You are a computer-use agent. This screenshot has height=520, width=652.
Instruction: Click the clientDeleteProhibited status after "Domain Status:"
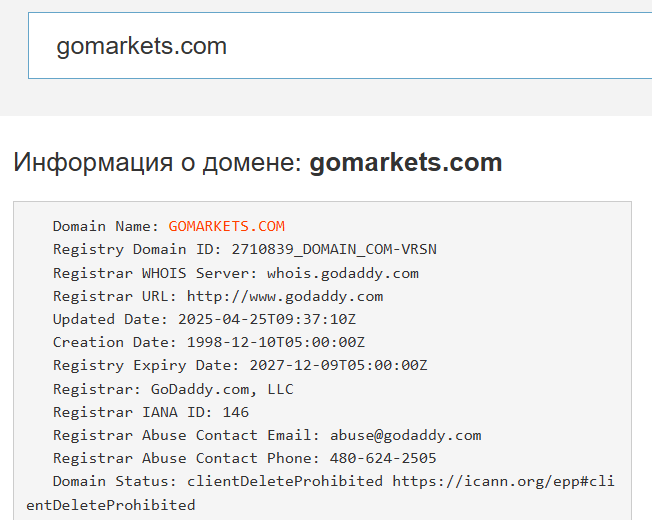285,481
